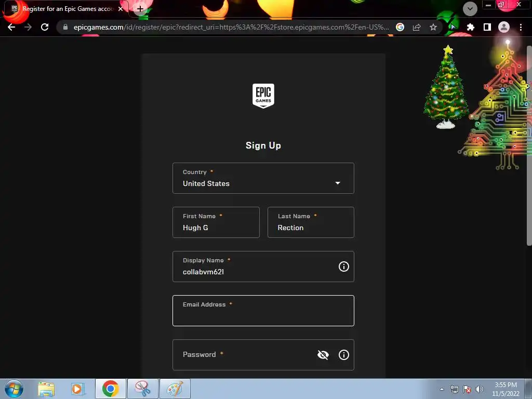Screen dimensions: 532x399
Task: Open Snipping Tool from taskbar
Action: coord(143,389)
